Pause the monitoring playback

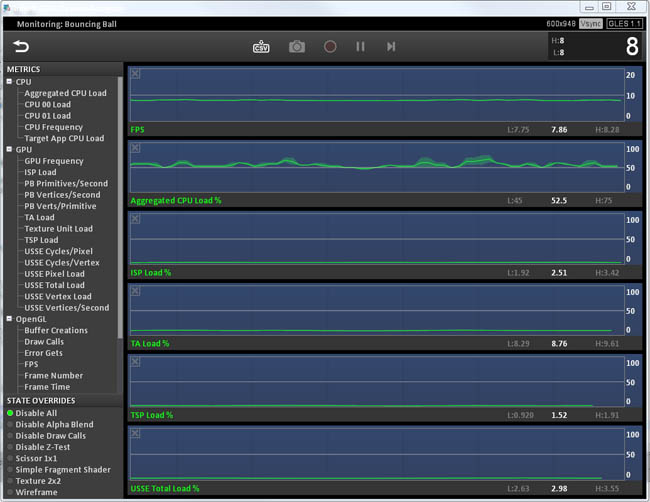[x=361, y=46]
